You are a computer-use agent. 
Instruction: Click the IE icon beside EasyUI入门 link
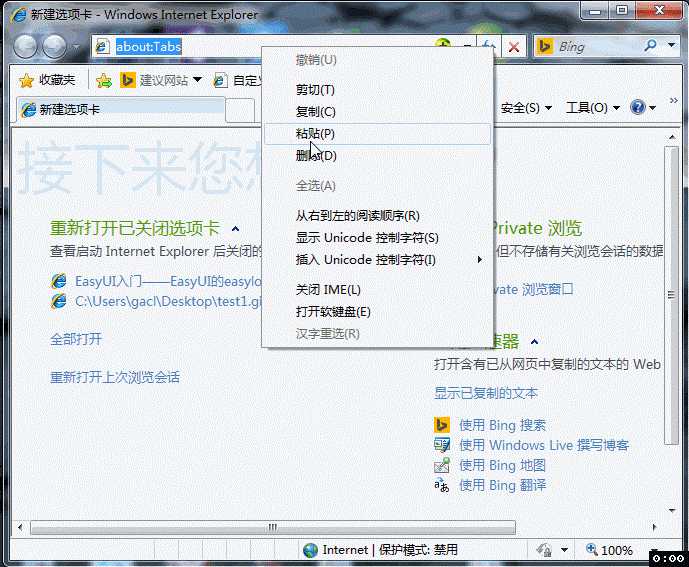[59, 281]
